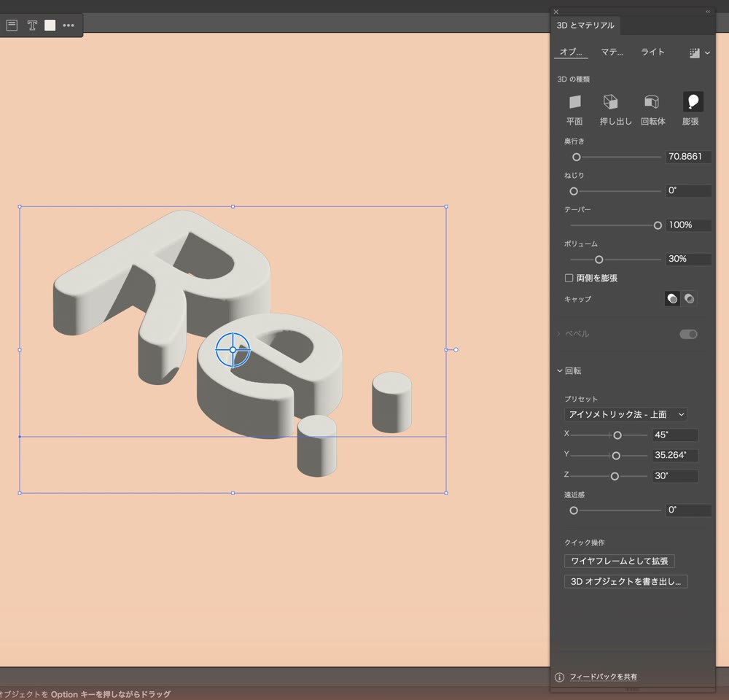Click ワイヤフレームとして拡張 button

coord(619,561)
